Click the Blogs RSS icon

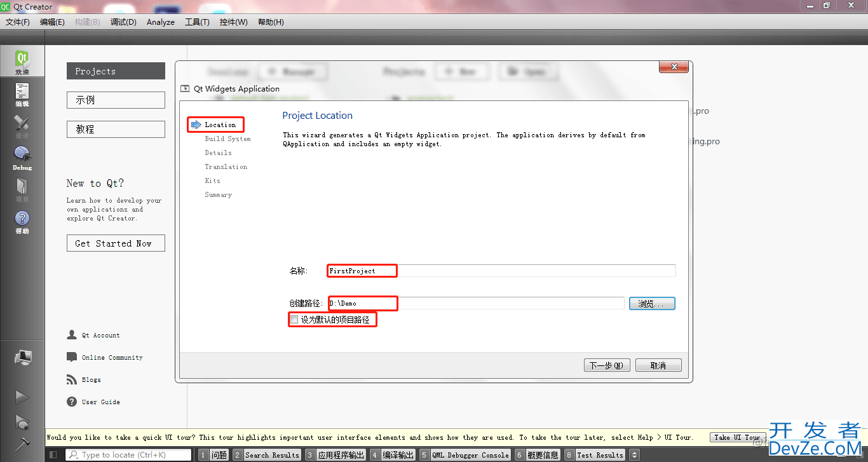tap(72, 379)
